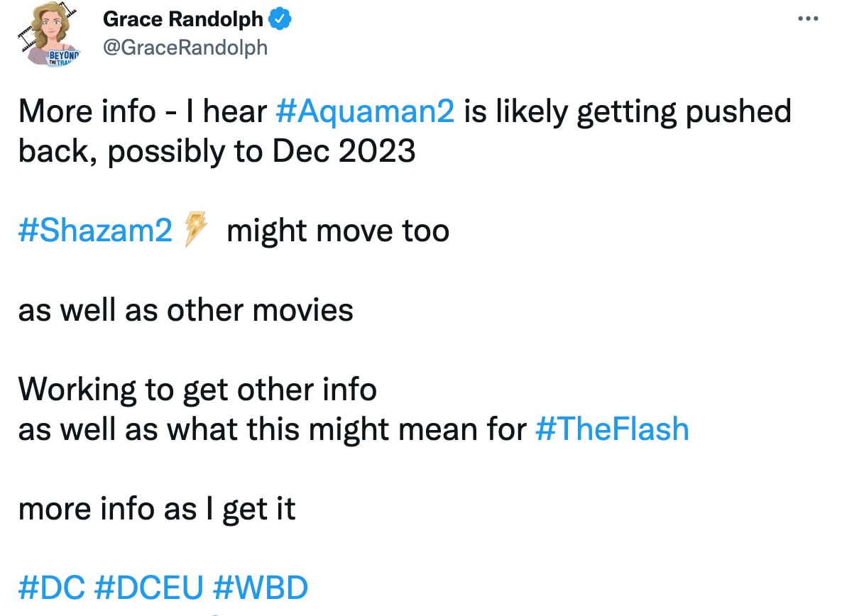This screenshot has height=616, width=842.
Task: Open the #Aquaman2 hashtag
Action: tap(364, 111)
